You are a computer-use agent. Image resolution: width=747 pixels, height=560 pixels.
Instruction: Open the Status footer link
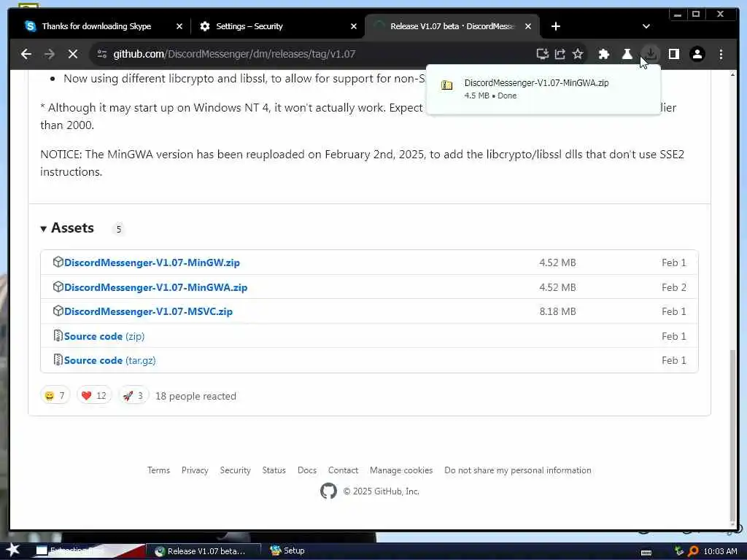point(274,470)
